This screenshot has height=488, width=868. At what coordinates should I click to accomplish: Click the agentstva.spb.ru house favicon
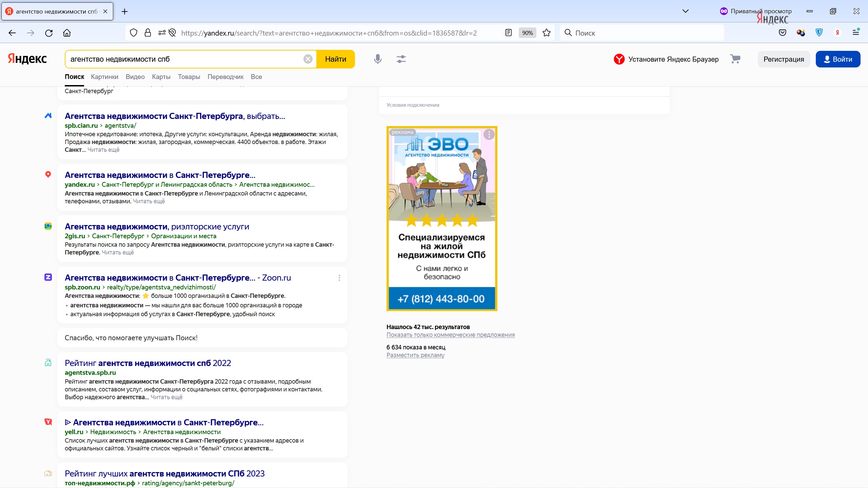[x=48, y=363]
